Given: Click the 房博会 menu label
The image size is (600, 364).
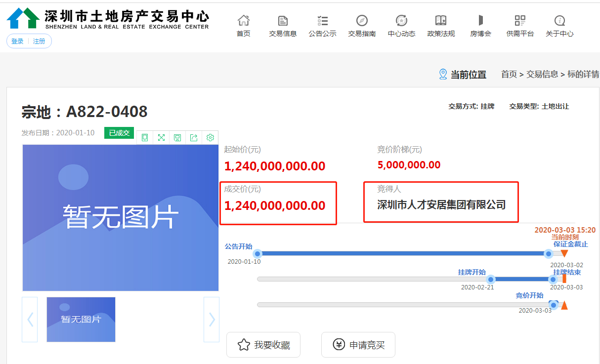Looking at the screenshot, I should pos(480,34).
